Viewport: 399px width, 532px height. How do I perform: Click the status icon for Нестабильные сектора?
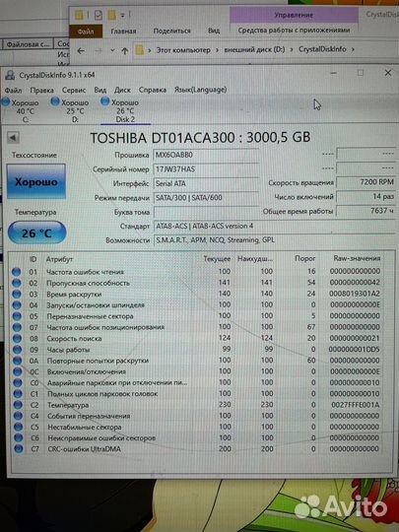[19, 428]
